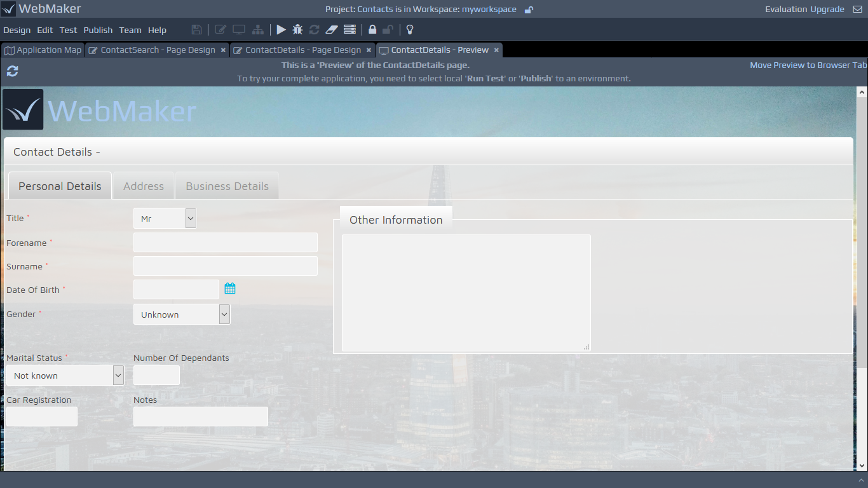The height and width of the screenshot is (488, 868).
Task: Click the preview monitor toolbar icon
Action: 239,29
